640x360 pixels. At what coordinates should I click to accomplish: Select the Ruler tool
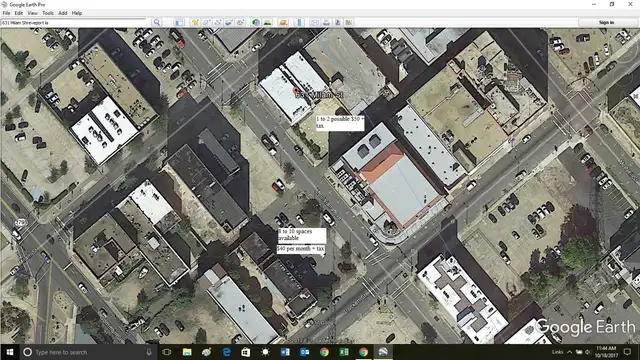pos(299,22)
